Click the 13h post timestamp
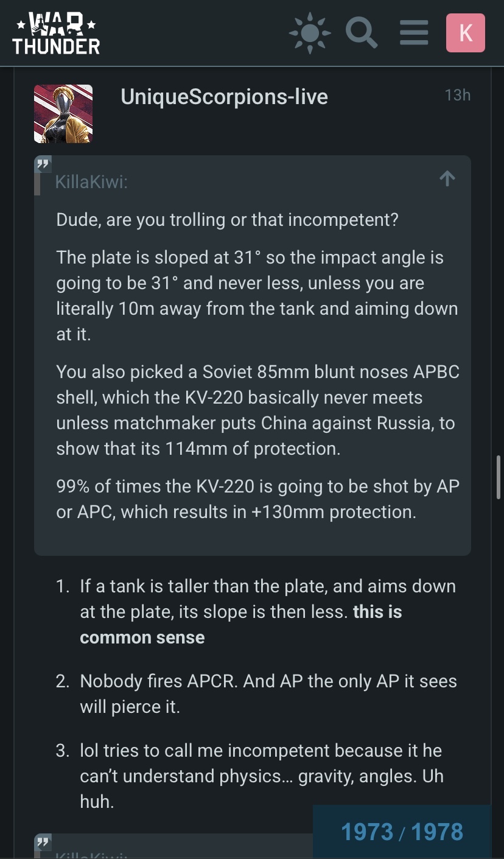The image size is (504, 859). pyautogui.click(x=457, y=96)
